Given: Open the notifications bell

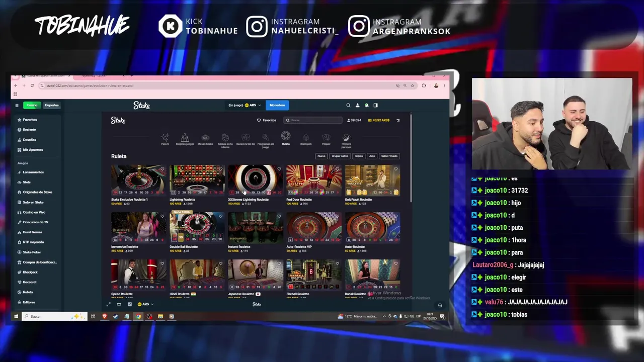Looking at the screenshot, I should click(366, 105).
